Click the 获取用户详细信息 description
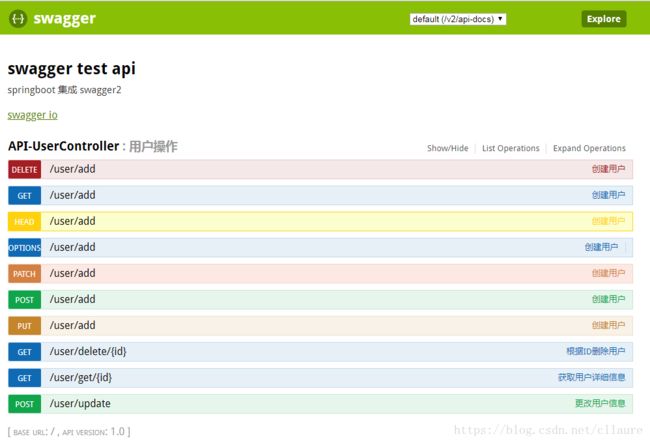Screen dimensions: 650x443 (592, 378)
